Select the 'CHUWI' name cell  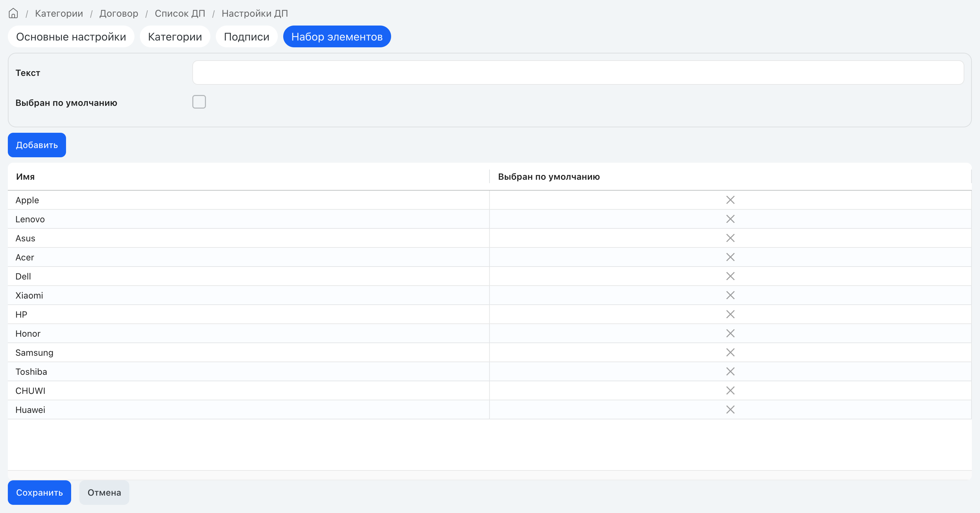click(248, 390)
